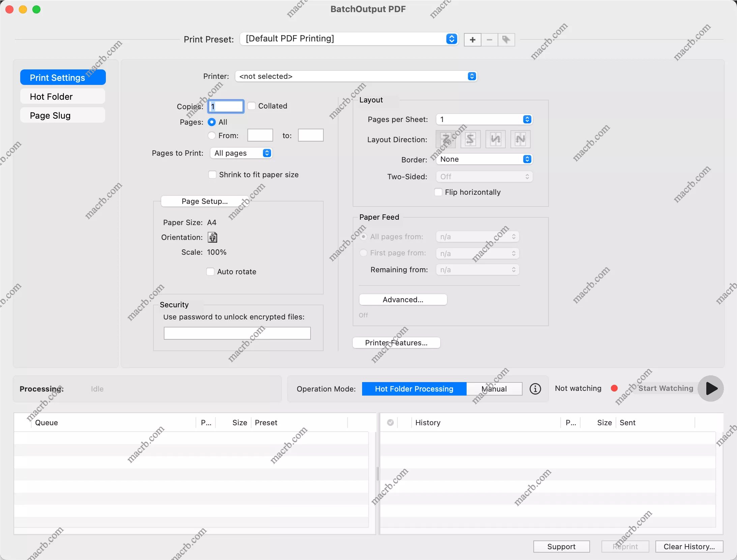Open Remaining from tray dropdown

coord(477,270)
